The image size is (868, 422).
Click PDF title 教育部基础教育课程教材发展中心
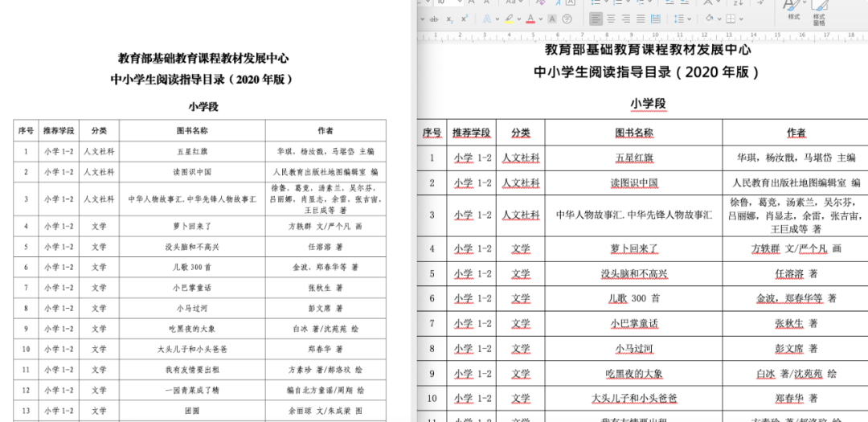pos(203,58)
